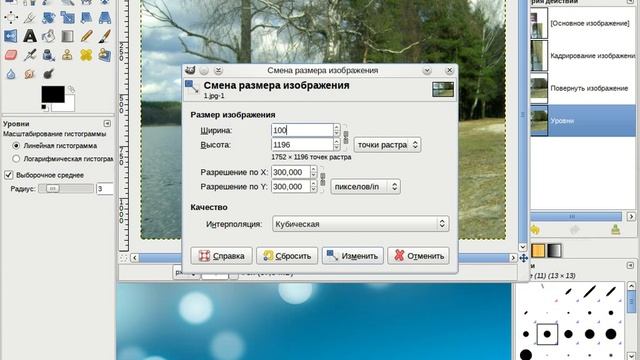Select the Flip tool
The height and width of the screenshot is (360, 640).
click(11, 36)
